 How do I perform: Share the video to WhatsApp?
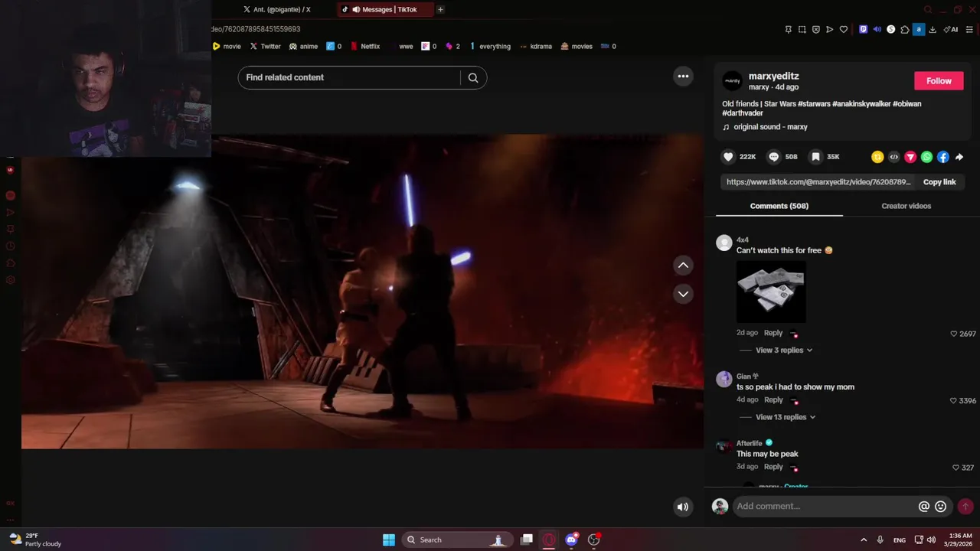927,157
